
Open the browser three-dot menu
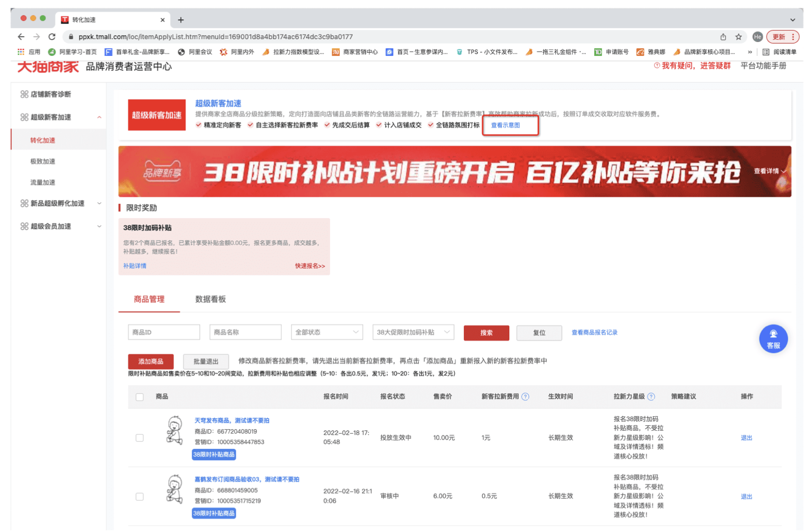tap(793, 37)
